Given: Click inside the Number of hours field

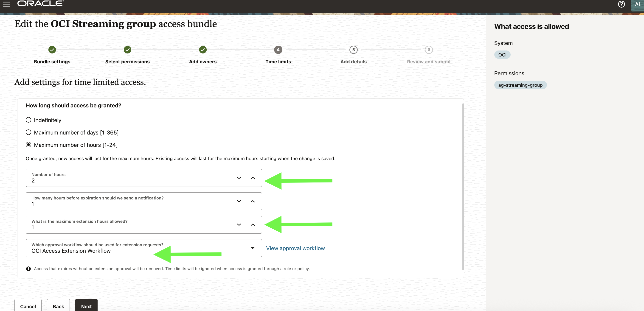Looking at the screenshot, I should (100, 180).
